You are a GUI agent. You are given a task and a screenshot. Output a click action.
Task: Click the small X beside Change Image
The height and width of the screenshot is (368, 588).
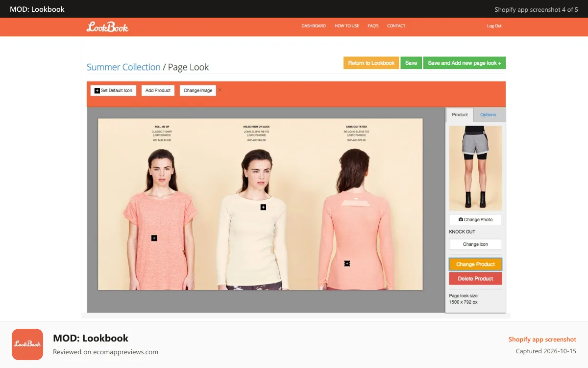coord(220,90)
